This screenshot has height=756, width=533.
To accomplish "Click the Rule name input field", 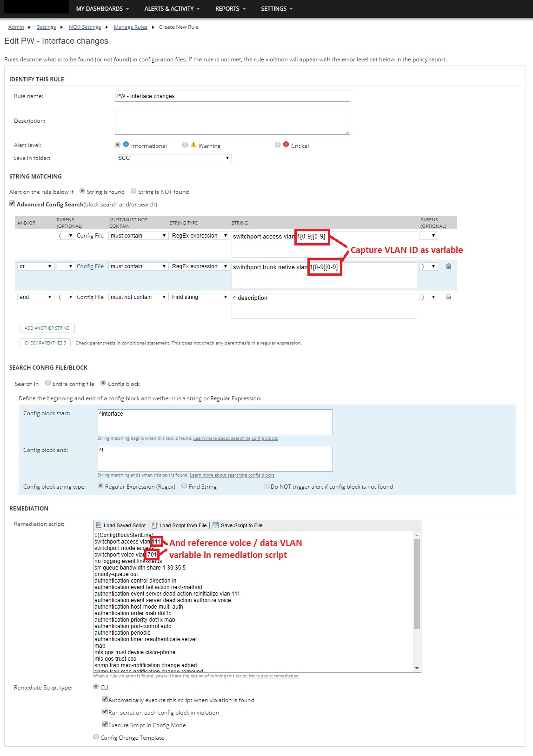I will pos(233,96).
